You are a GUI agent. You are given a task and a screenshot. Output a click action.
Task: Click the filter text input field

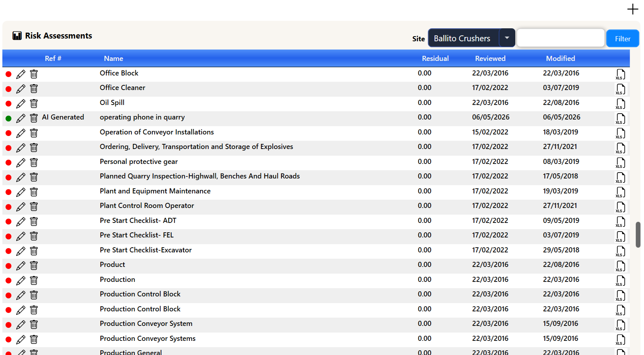click(561, 38)
